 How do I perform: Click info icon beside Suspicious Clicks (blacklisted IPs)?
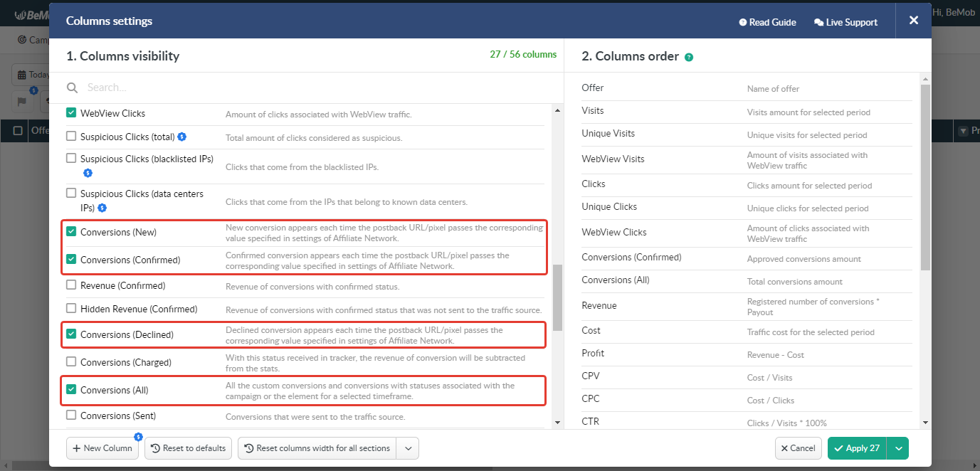88,173
